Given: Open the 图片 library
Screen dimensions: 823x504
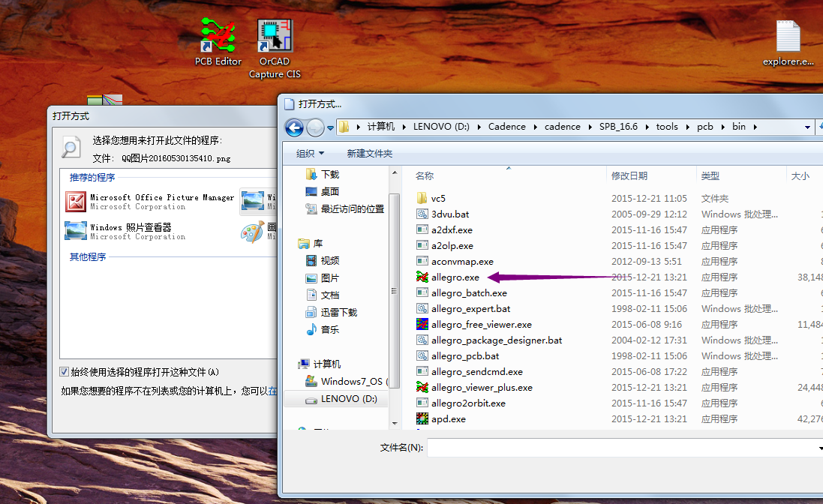Looking at the screenshot, I should 323,278.
